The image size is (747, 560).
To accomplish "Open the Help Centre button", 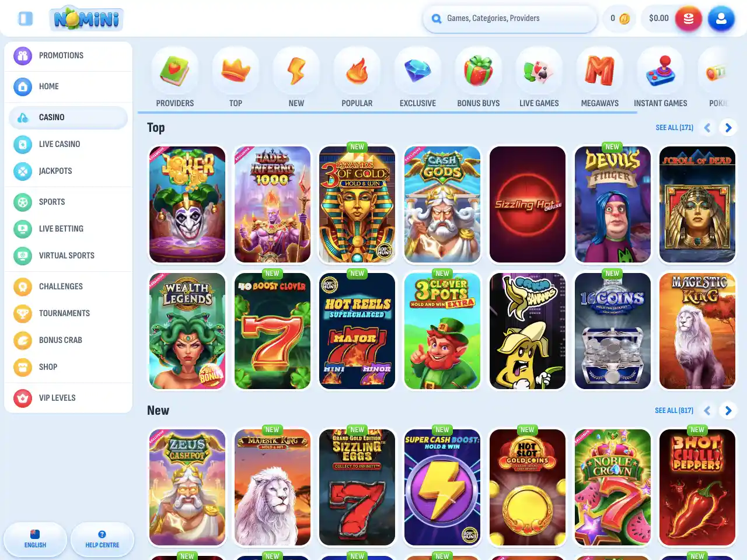I will pos(102,539).
